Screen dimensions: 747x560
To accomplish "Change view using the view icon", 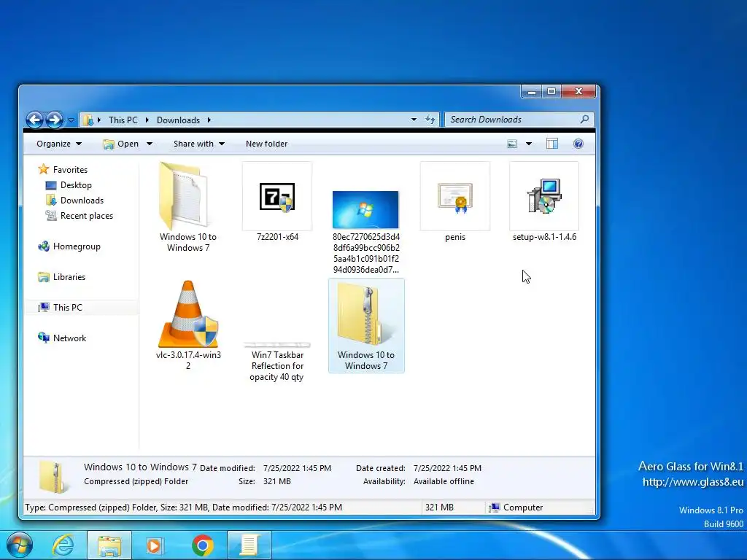I will tap(512, 144).
